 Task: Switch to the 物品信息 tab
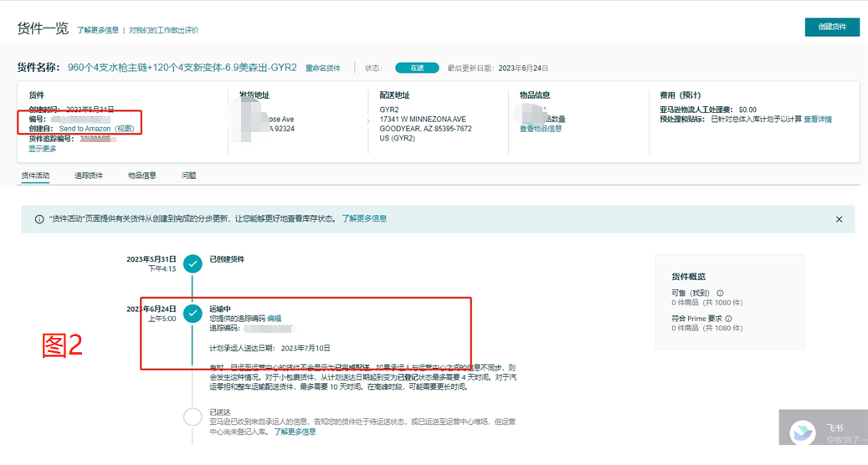click(141, 176)
